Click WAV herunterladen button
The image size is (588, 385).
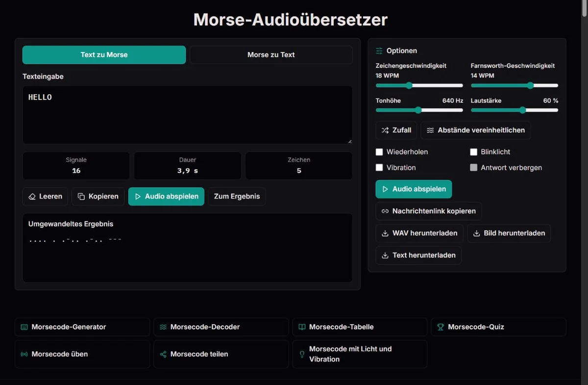(x=419, y=233)
